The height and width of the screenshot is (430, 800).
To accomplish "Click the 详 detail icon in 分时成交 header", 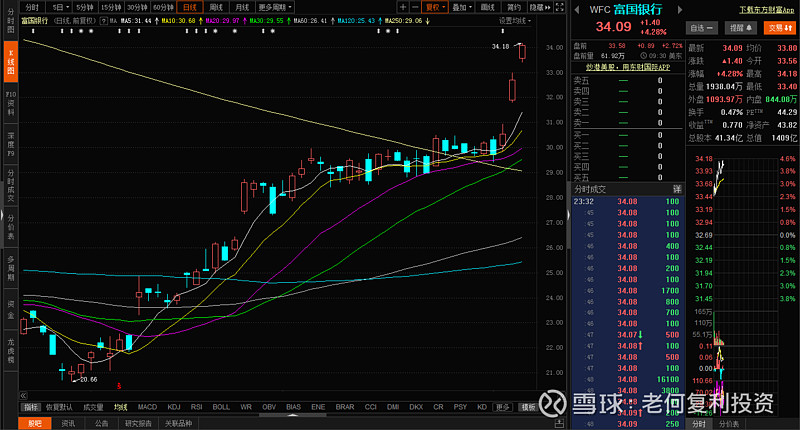I will click(677, 189).
